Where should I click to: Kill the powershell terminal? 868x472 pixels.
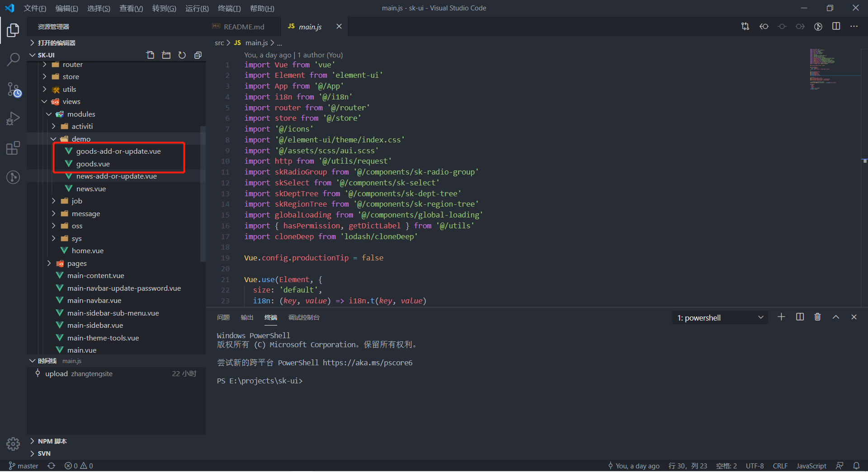[x=817, y=317]
